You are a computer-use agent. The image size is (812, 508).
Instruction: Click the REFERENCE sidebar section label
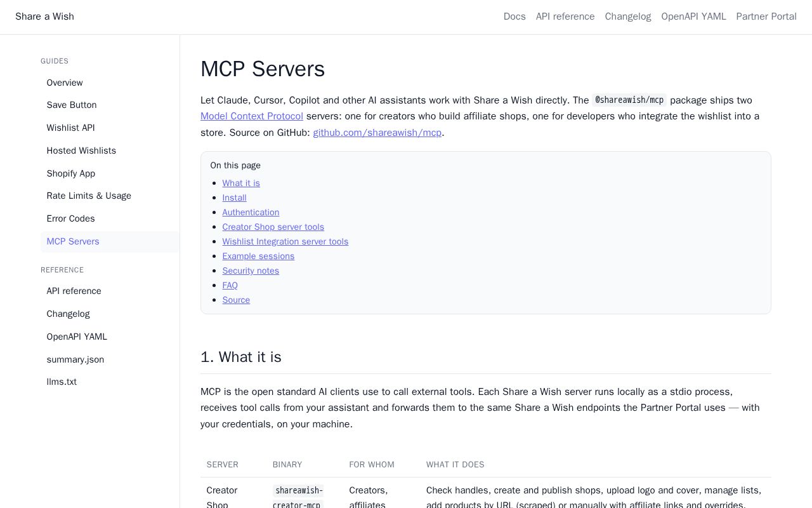pyautogui.click(x=62, y=270)
